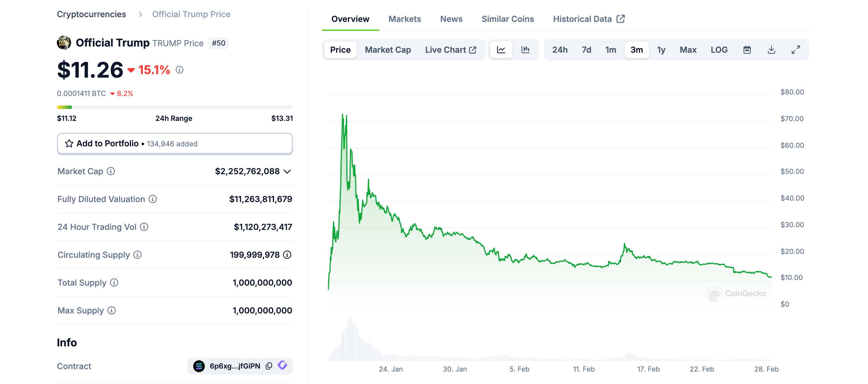Open info tooltip on circulating supply value
The image size is (868, 384).
287,255
